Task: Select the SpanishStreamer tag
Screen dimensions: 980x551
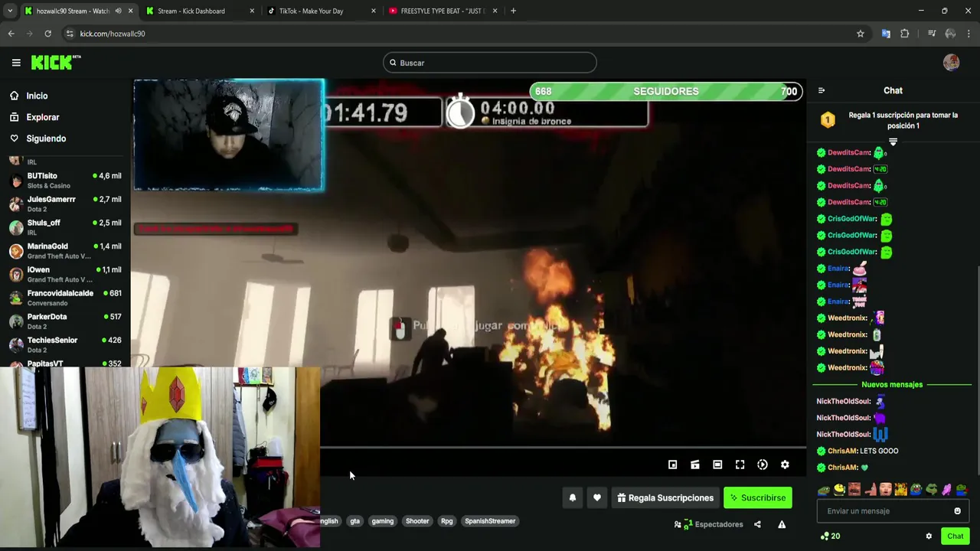Action: 490,521
